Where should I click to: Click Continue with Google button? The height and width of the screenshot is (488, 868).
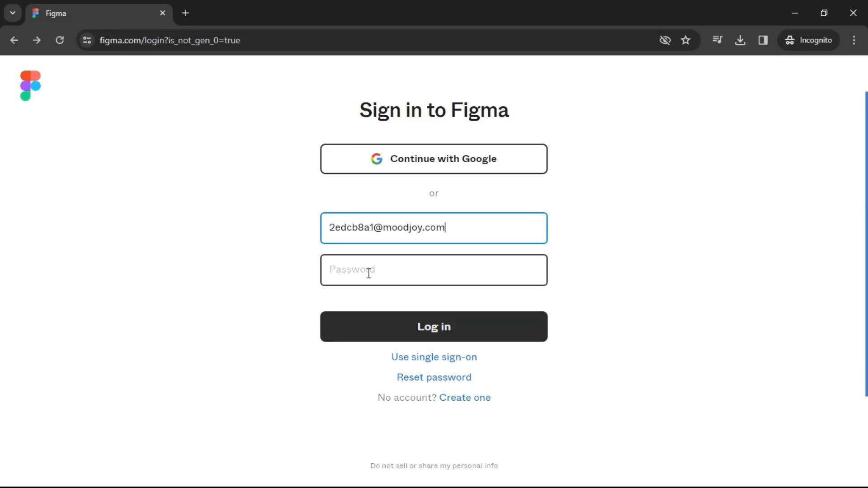click(434, 159)
